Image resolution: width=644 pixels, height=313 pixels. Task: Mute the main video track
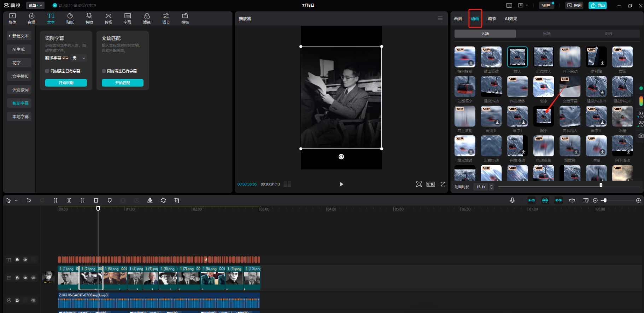click(x=33, y=278)
